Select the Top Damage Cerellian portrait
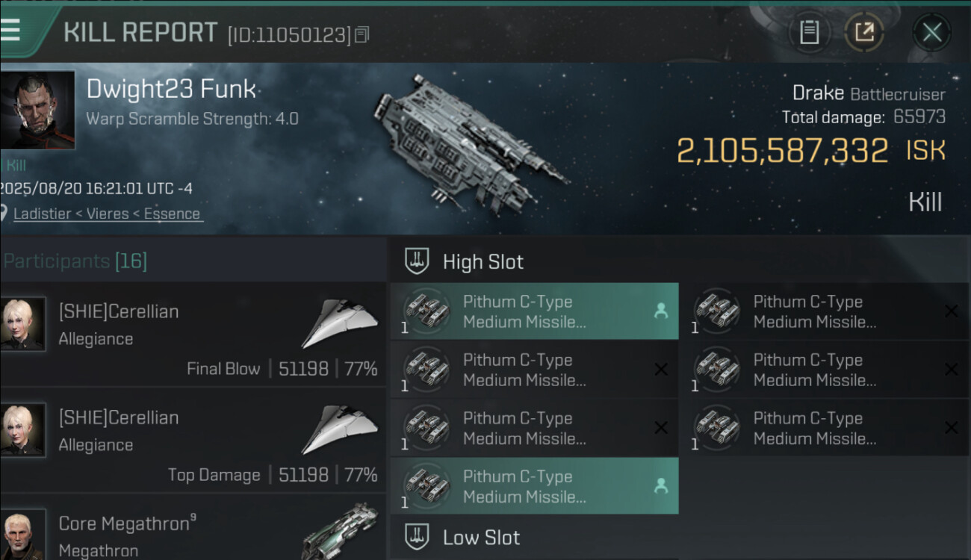This screenshot has height=560, width=971. coord(22,429)
